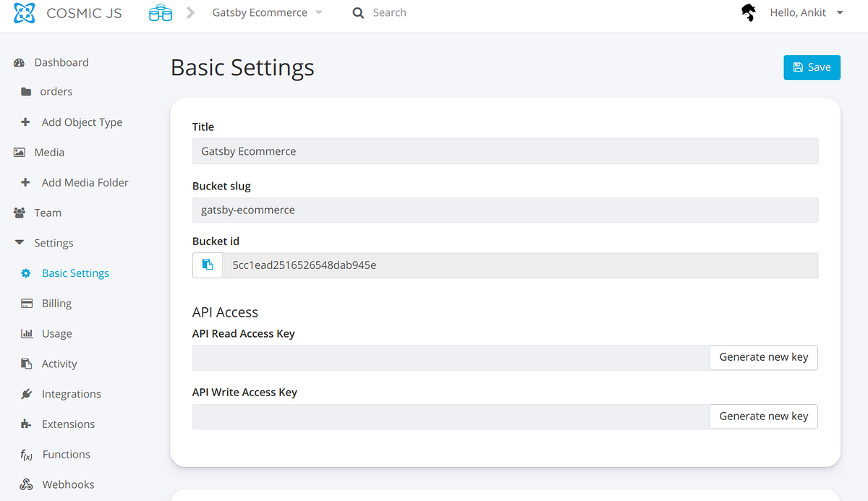Open Billing settings page

click(56, 304)
